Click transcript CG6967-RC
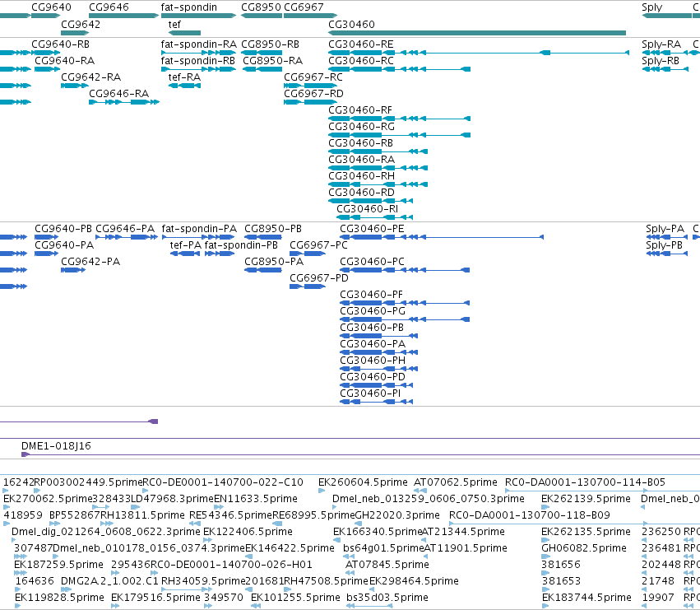The image size is (700, 610). (x=313, y=77)
